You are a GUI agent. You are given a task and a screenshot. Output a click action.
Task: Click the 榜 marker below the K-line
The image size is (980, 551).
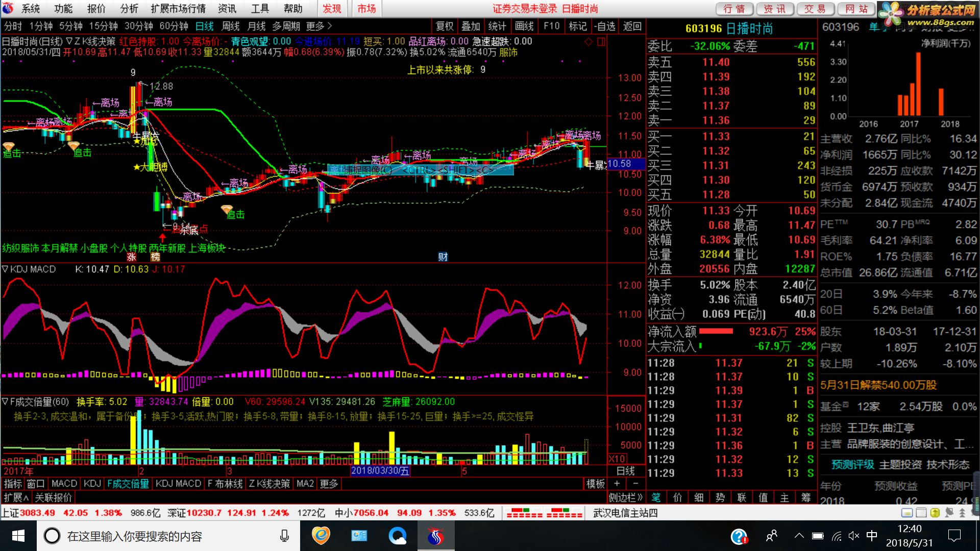156,257
